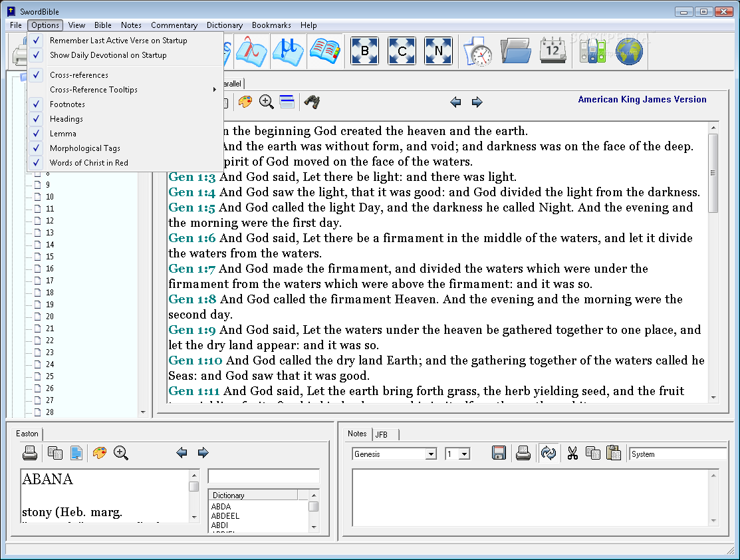Click the Gen 1:6 verse link
Image resolution: width=740 pixels, height=560 pixels.
click(192, 238)
